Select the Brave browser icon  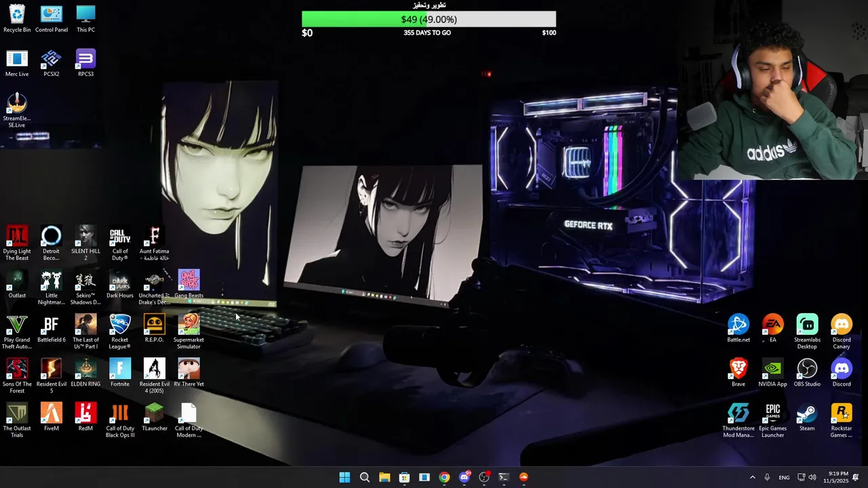(x=738, y=373)
